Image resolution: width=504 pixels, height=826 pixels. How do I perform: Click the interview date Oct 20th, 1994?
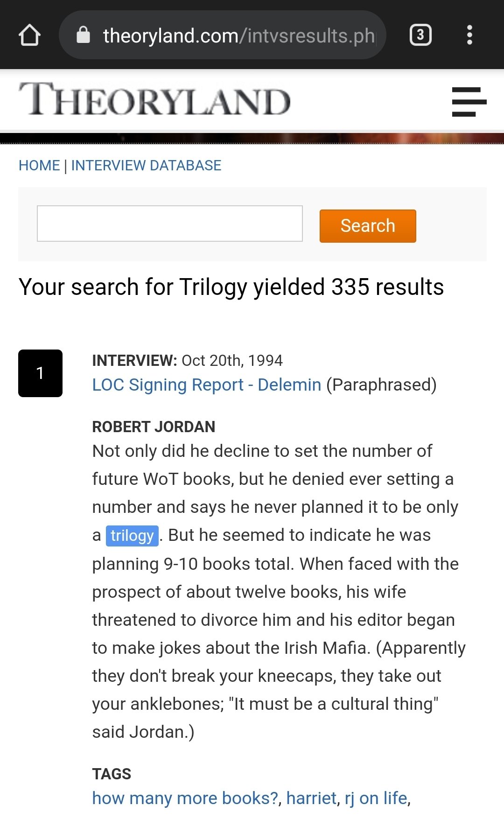pyautogui.click(x=232, y=361)
